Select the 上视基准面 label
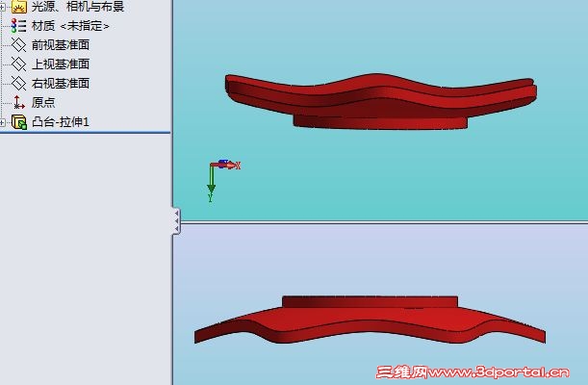Screen dimensions: 588x385 coord(61,64)
